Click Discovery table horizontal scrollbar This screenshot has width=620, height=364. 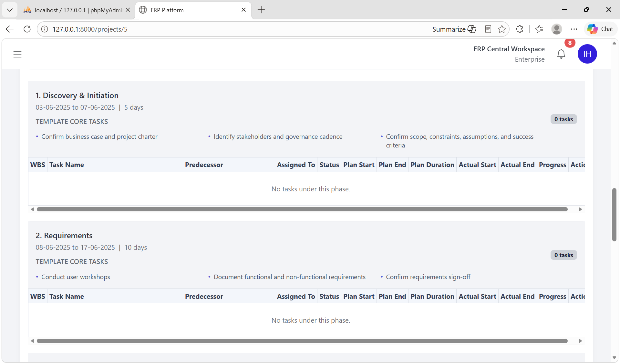302,209
